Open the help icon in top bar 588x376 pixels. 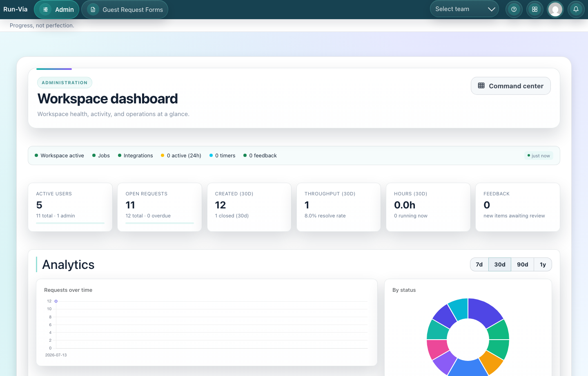point(514,9)
